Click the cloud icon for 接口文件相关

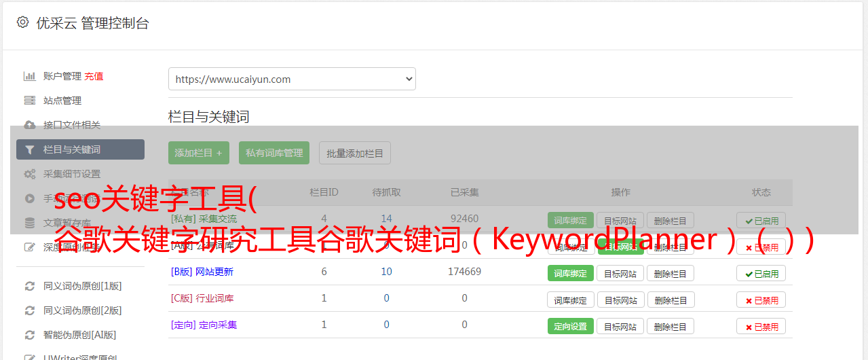tap(29, 125)
